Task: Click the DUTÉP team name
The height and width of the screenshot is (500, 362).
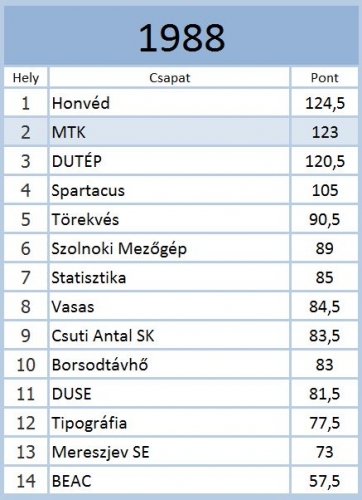Action: tap(77, 161)
